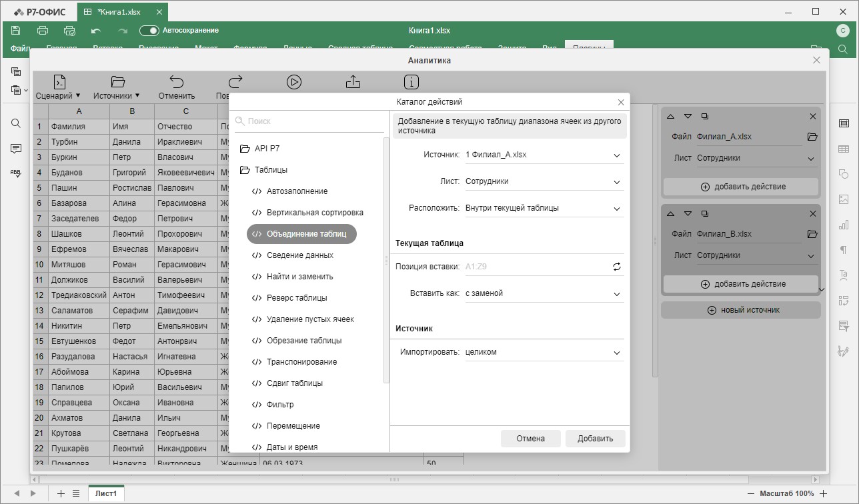This screenshot has height=504, width=859.
Task: Click the Save icon in the title toolbar
Action: pyautogui.click(x=16, y=31)
